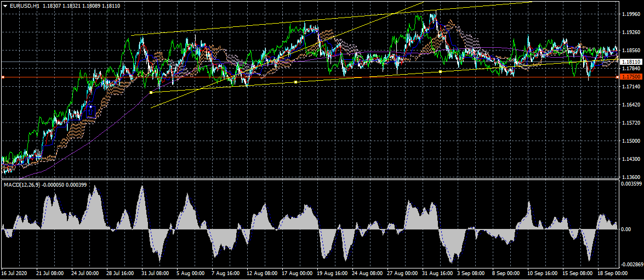Click the 1.13600 price scale label
This screenshot has height=280, width=644.
[631, 177]
